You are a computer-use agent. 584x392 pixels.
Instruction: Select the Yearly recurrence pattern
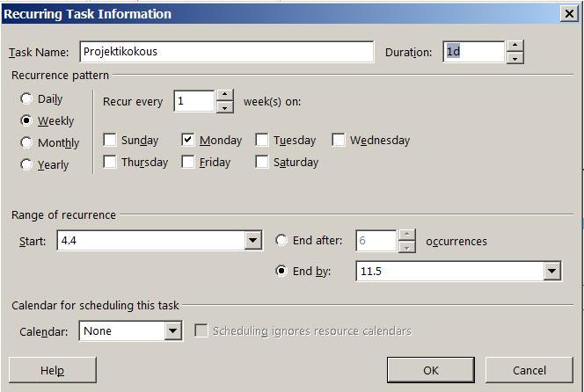[x=26, y=164]
